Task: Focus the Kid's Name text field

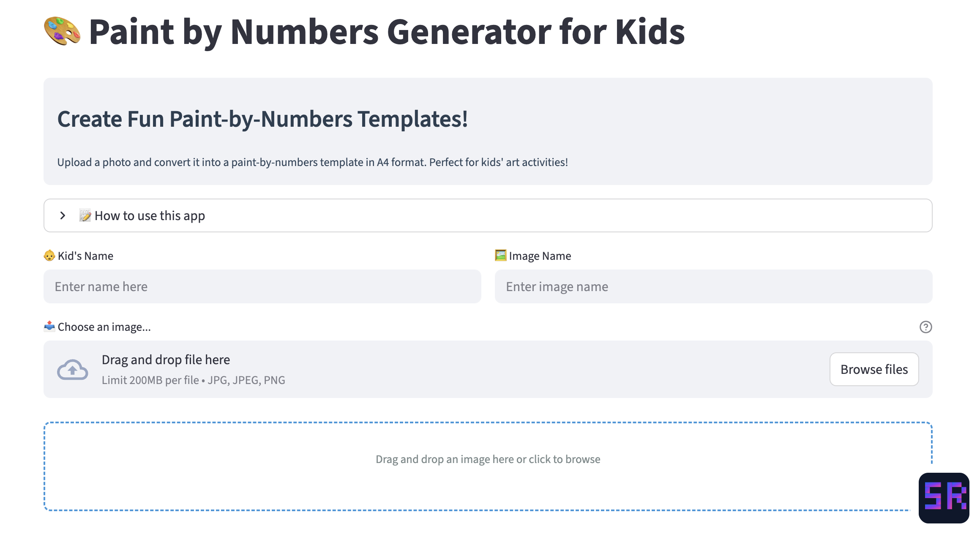Action: (x=262, y=286)
